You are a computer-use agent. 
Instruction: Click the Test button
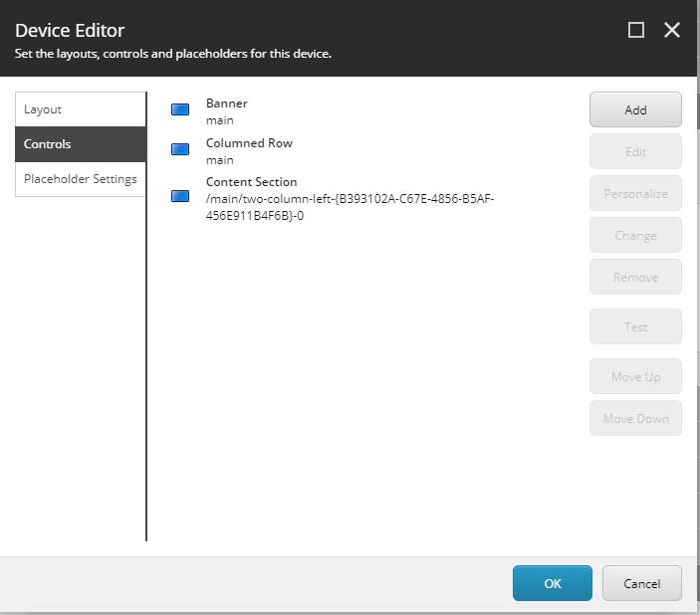coord(635,326)
